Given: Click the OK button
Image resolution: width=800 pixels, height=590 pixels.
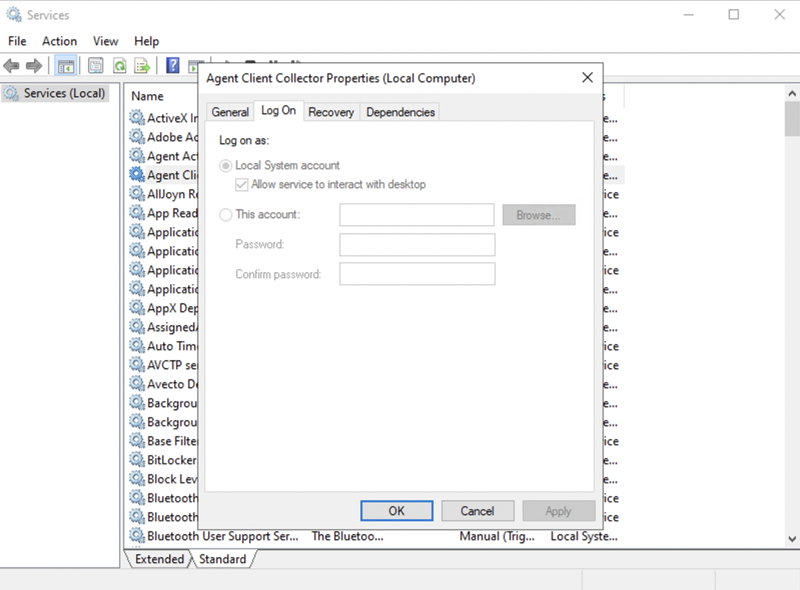Looking at the screenshot, I should point(396,511).
